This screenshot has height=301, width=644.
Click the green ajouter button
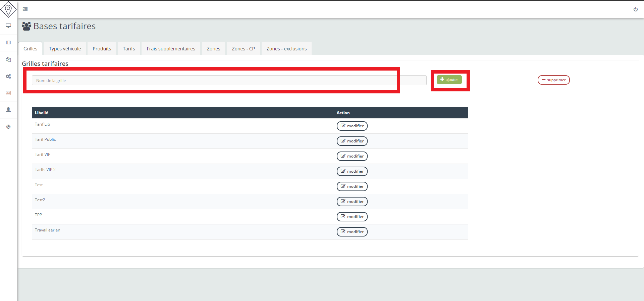(x=449, y=80)
